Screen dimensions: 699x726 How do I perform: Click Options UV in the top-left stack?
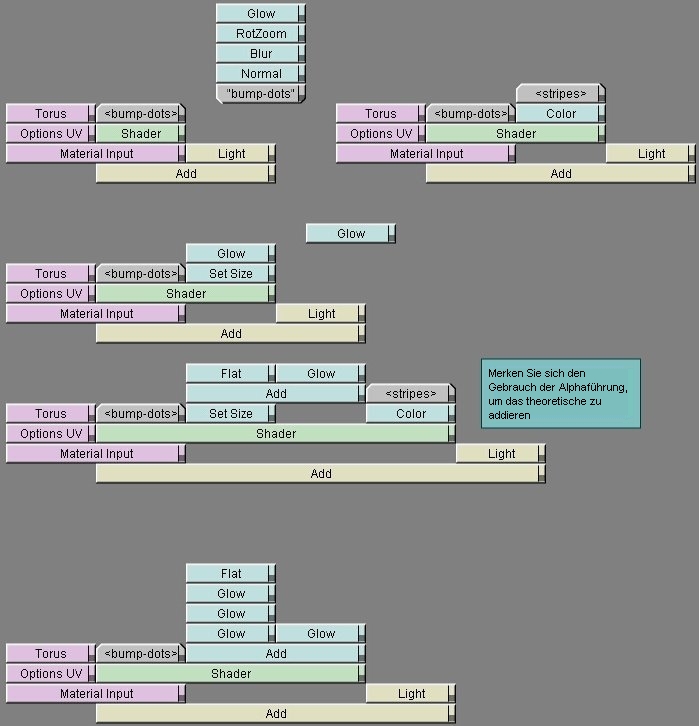click(x=51, y=133)
